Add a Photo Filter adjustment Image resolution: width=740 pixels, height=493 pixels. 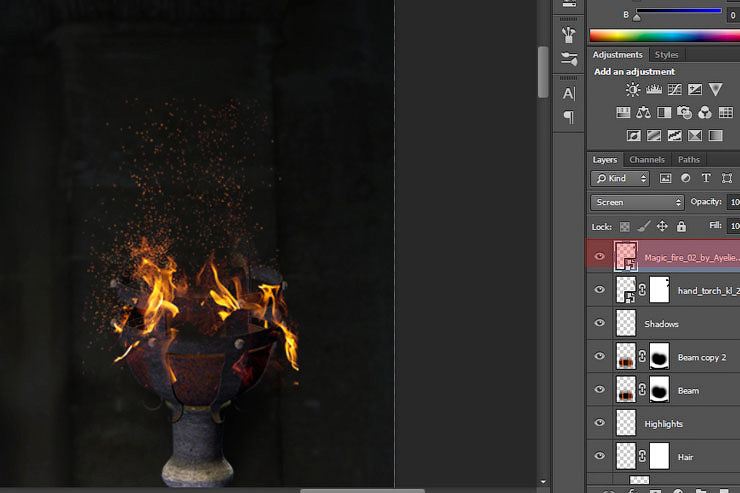(685, 113)
